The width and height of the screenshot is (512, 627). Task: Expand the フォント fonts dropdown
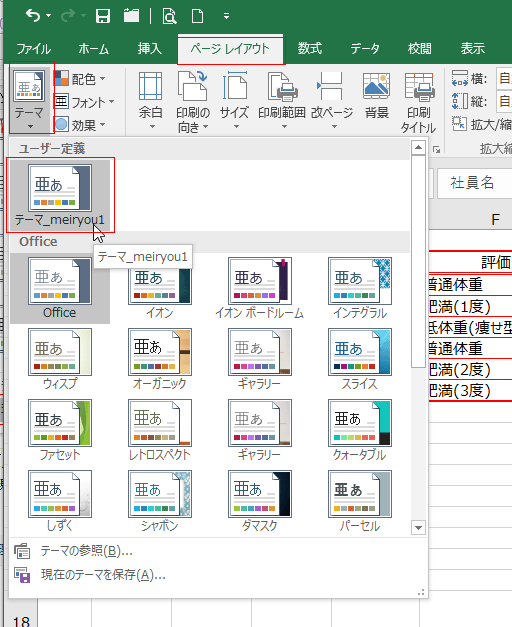84,102
